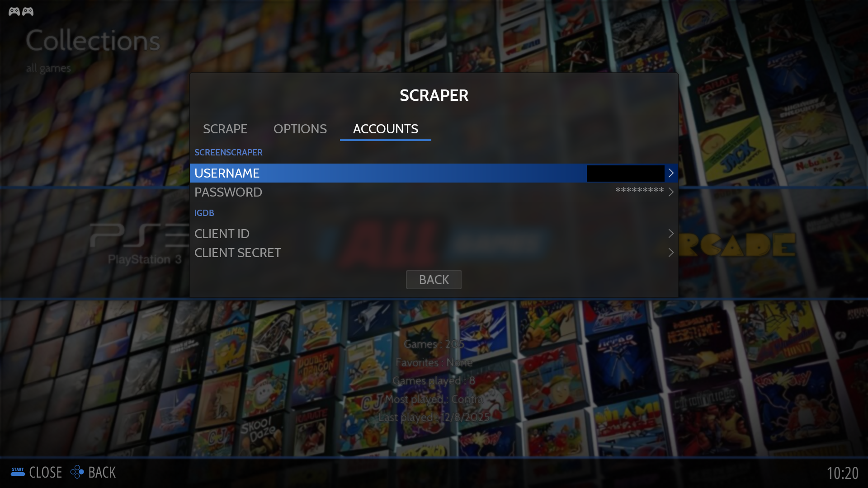
Task: Click the first gamepad controller icon
Action: pyautogui.click(x=14, y=11)
